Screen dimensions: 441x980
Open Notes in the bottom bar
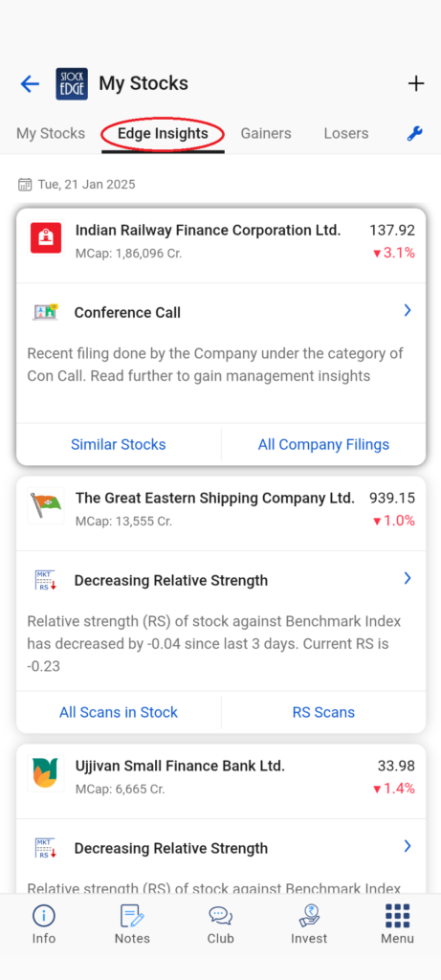click(132, 924)
